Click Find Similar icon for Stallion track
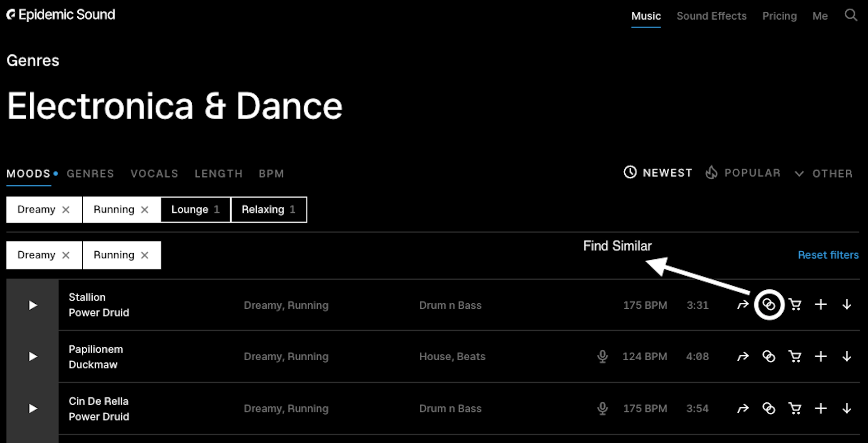868x443 pixels. click(x=769, y=305)
